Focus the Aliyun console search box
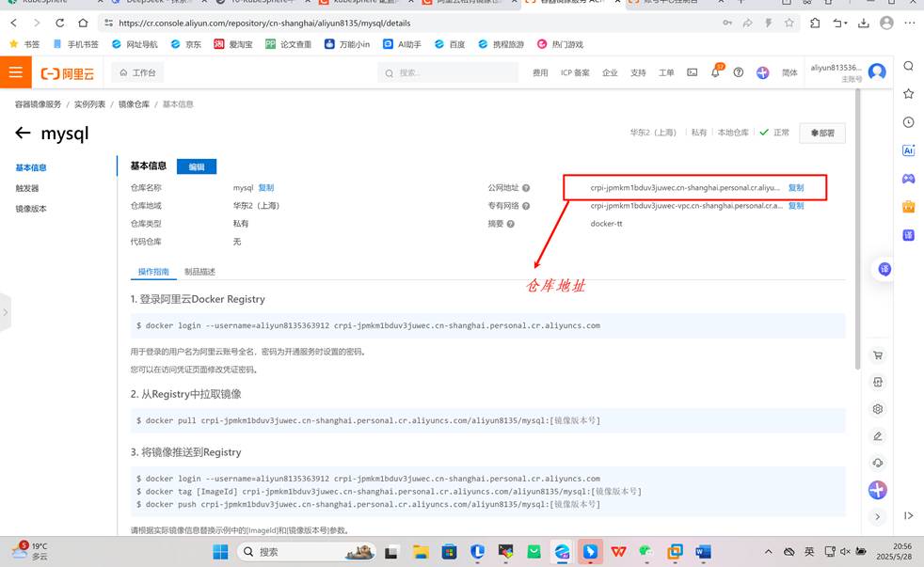This screenshot has height=567, width=924. click(448, 73)
